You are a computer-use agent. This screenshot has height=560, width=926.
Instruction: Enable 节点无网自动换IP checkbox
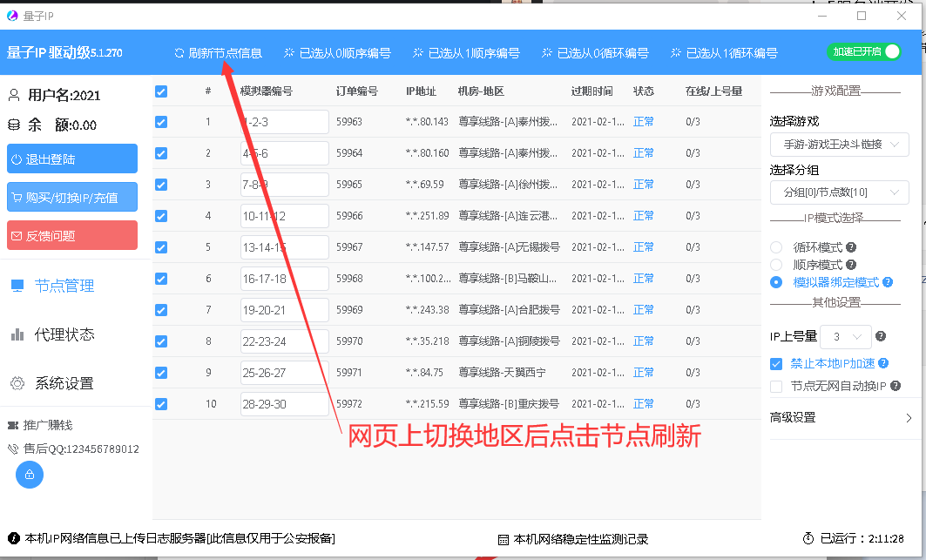point(776,386)
